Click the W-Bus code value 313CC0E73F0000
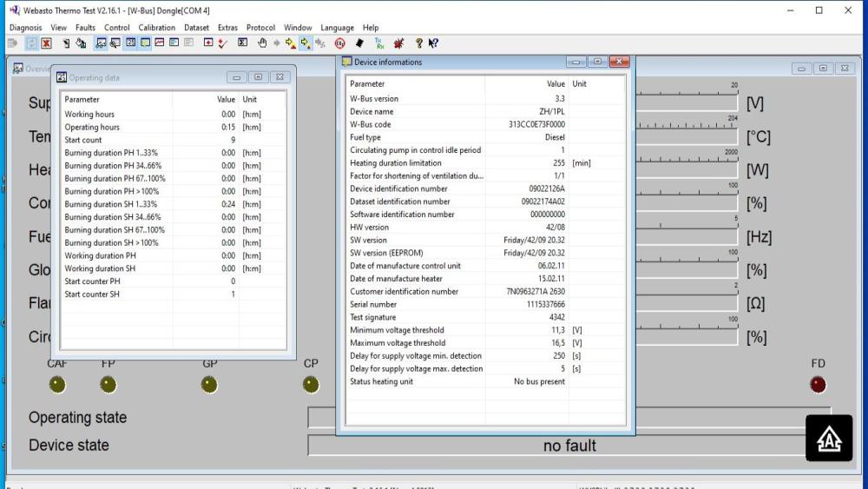The width and height of the screenshot is (868, 489). pyautogui.click(x=536, y=124)
